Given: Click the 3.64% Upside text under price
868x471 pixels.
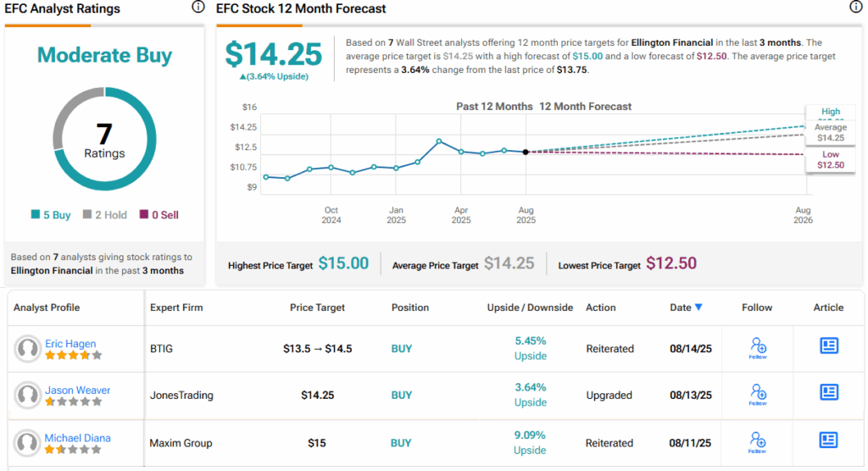Looking at the screenshot, I should (274, 76).
